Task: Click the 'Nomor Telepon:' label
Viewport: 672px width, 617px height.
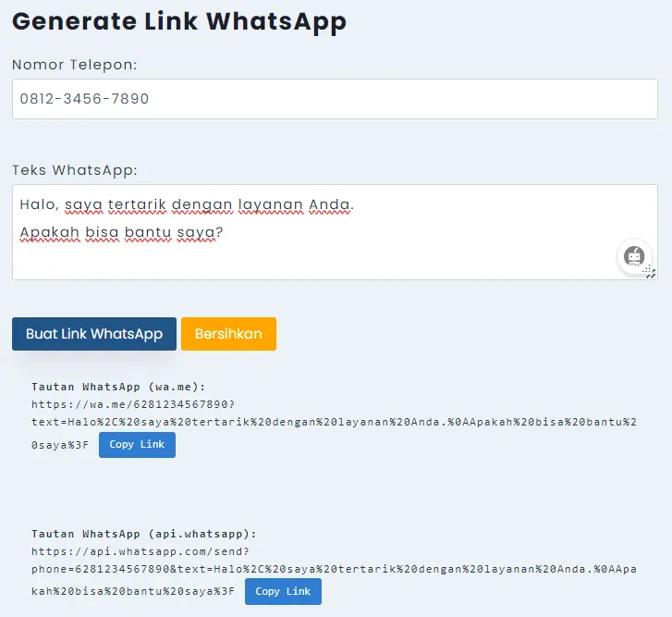Action: (x=74, y=65)
